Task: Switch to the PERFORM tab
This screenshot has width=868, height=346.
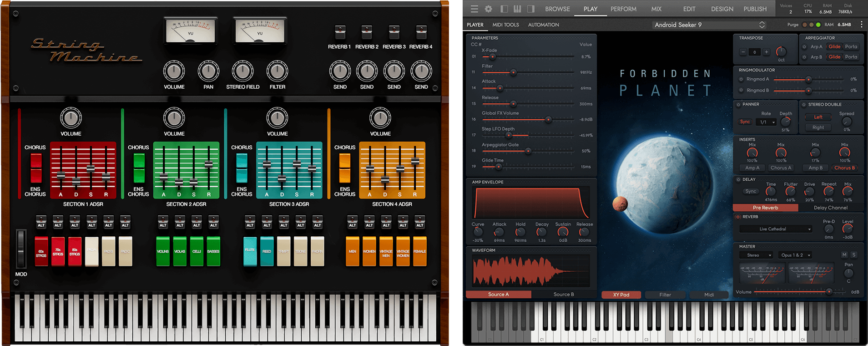Action: tap(623, 9)
